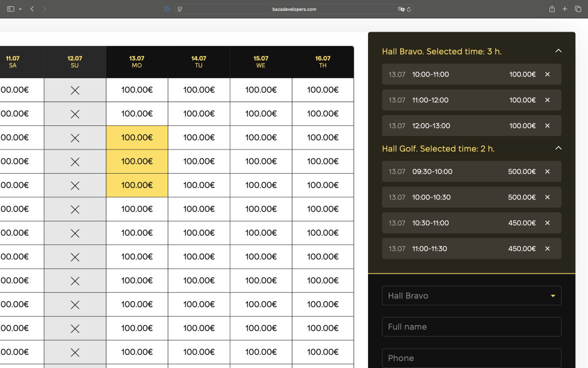
Task: Select the second row slot on 13.07
Action: point(137,113)
